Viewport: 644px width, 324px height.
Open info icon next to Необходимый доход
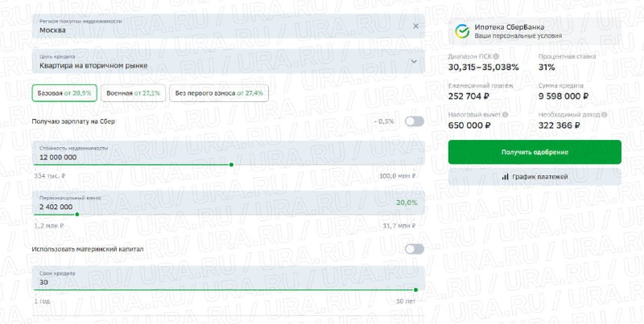[x=605, y=115]
